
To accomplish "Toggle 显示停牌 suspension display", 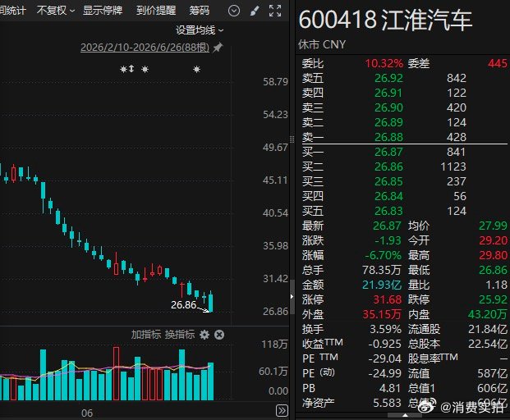I will click(x=103, y=11).
